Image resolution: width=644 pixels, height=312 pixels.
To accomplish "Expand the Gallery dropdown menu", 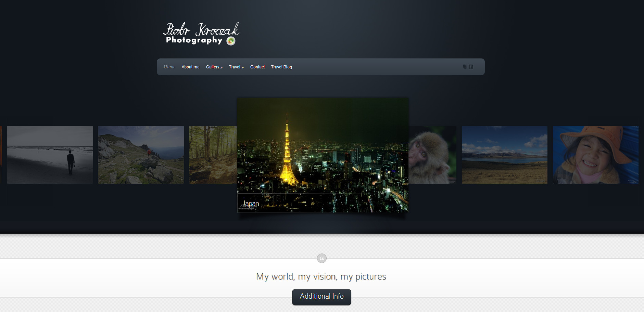I will [214, 67].
